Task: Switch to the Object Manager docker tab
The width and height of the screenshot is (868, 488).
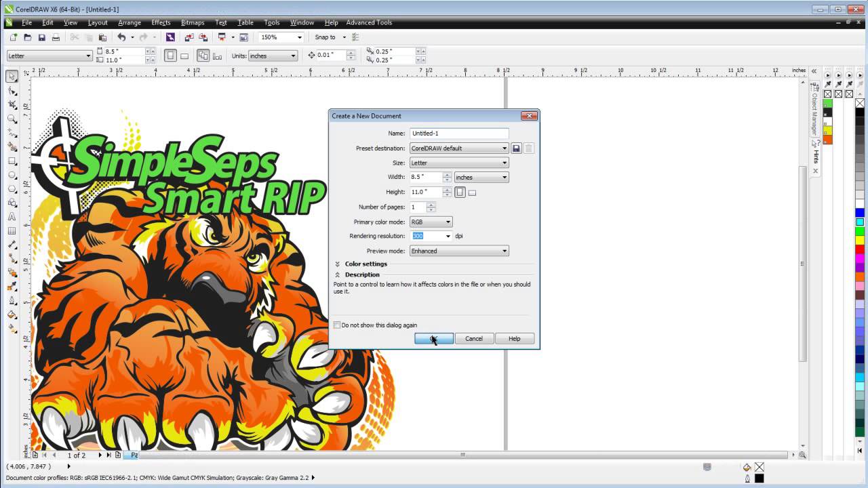Action: coord(815,110)
